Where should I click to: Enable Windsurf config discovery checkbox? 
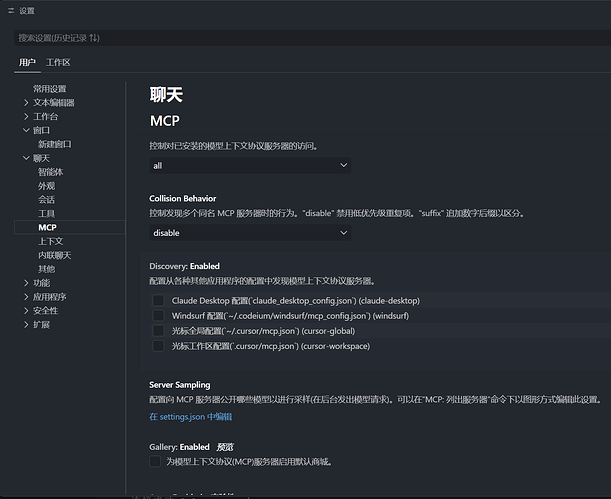158,316
